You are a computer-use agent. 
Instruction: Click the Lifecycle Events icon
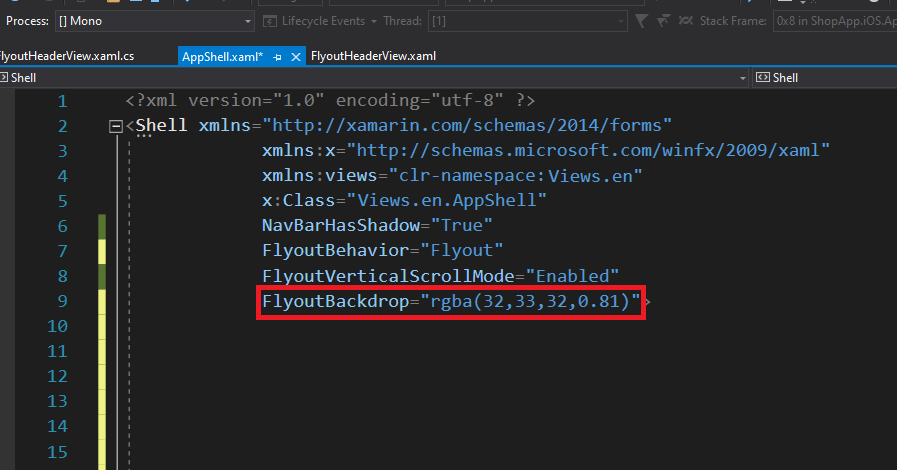[269, 21]
